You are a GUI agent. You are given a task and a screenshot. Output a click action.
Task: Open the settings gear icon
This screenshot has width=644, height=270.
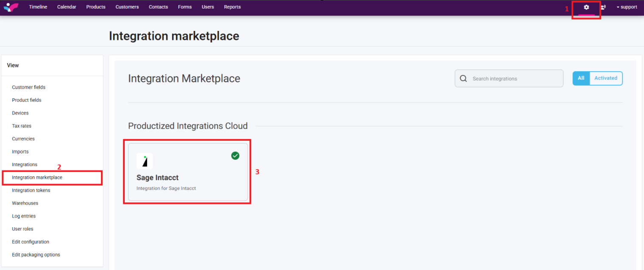pos(586,7)
